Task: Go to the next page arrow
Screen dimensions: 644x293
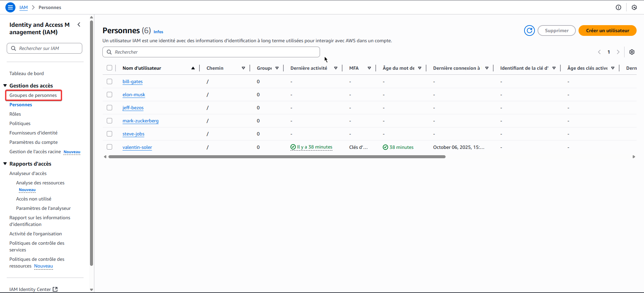Action: pyautogui.click(x=618, y=52)
